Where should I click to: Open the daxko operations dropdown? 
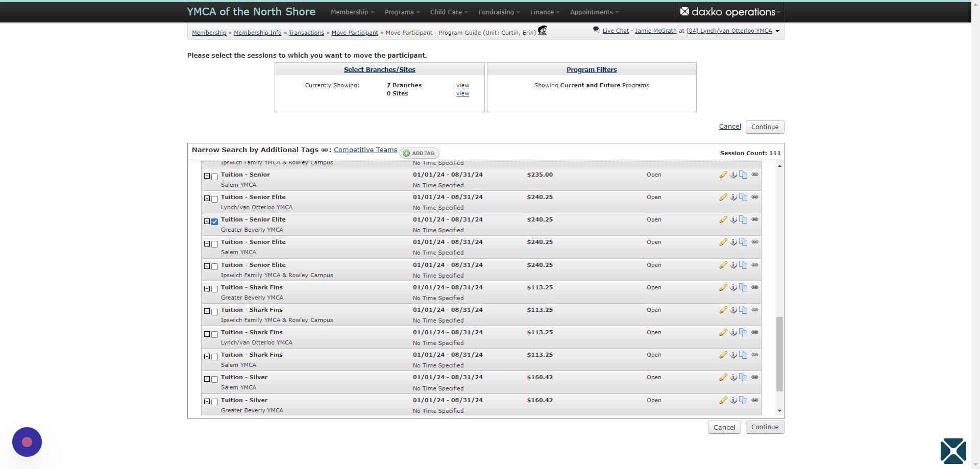(x=730, y=12)
